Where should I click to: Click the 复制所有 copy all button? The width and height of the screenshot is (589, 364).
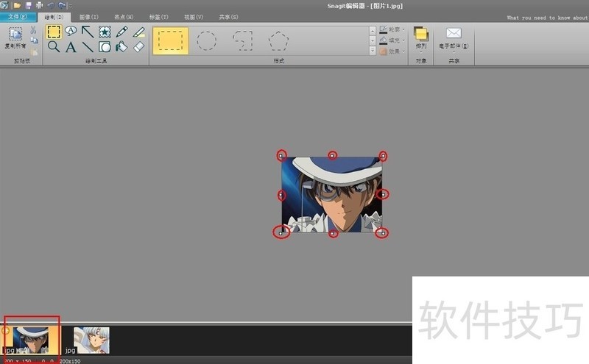15,38
